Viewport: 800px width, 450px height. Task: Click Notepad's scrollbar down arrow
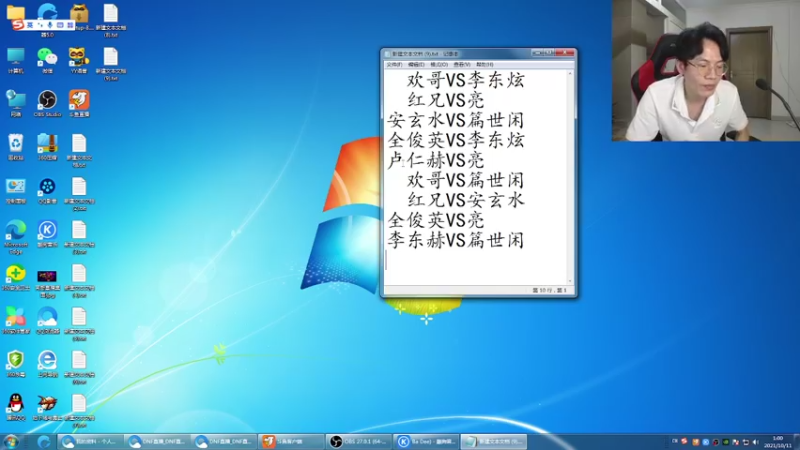pyautogui.click(x=570, y=281)
